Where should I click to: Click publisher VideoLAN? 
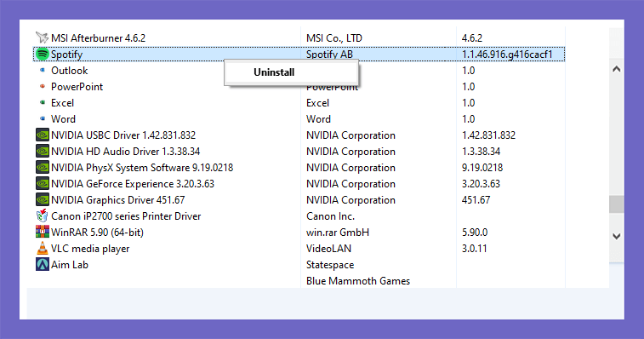(328, 249)
